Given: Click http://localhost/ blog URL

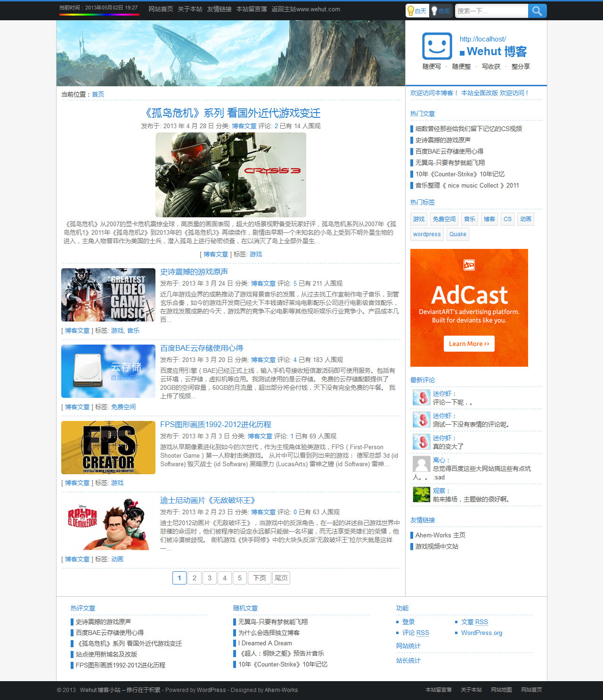Looking at the screenshot, I should coord(483,39).
